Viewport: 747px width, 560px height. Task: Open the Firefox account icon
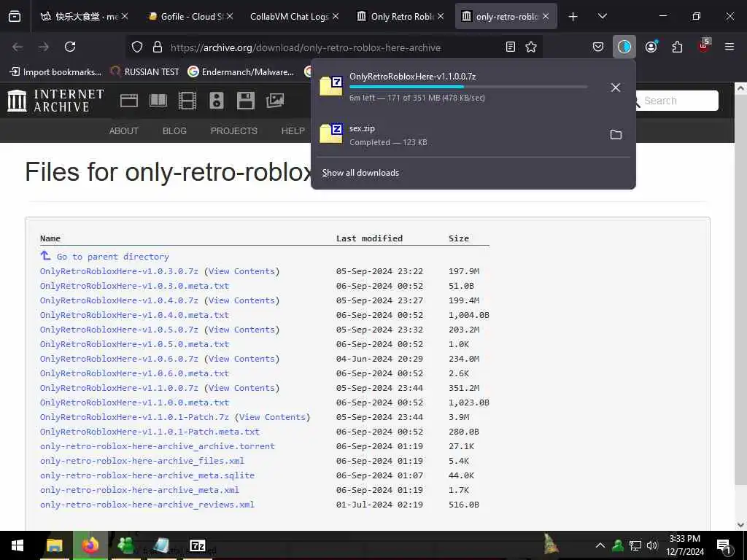click(x=651, y=47)
